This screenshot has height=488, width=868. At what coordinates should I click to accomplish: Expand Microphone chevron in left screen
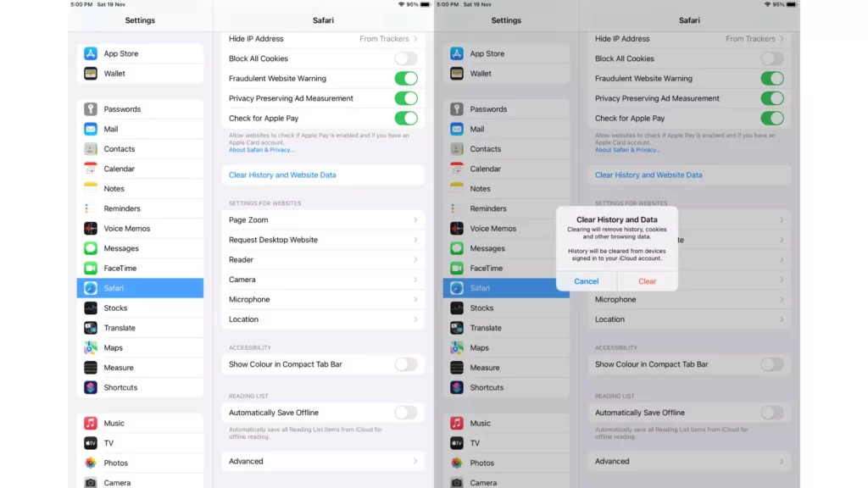tap(415, 300)
